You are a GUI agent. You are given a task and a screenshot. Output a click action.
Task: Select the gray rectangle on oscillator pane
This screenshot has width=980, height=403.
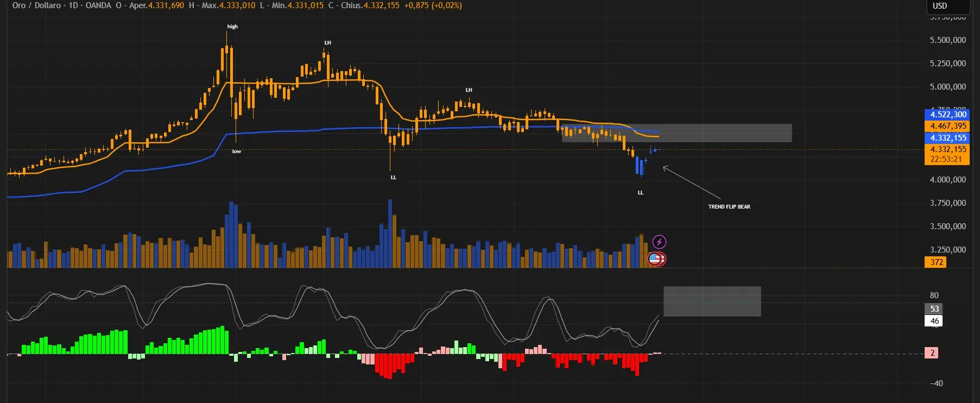[712, 301]
